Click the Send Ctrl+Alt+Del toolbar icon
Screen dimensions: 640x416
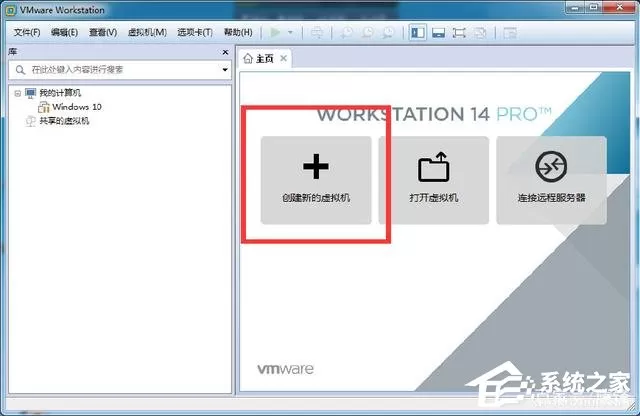click(x=317, y=33)
